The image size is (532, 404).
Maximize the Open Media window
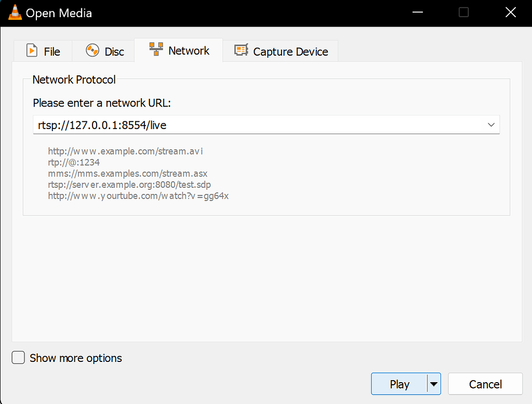click(x=463, y=12)
